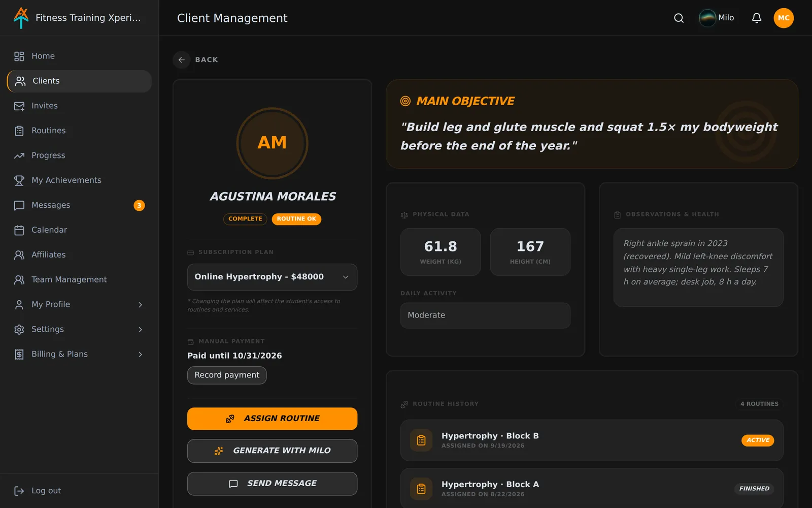Open search with the magnifier icon
The width and height of the screenshot is (812, 508).
click(x=679, y=18)
